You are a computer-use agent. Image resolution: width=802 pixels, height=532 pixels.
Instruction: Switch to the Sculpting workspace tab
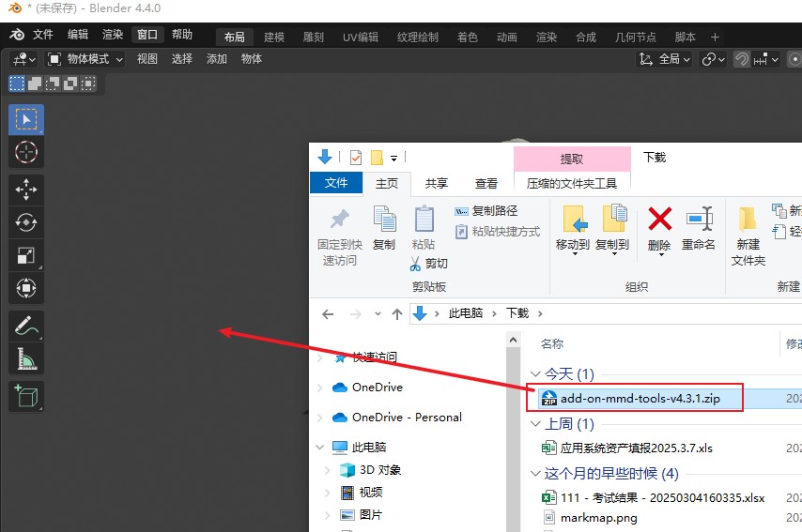coord(314,37)
